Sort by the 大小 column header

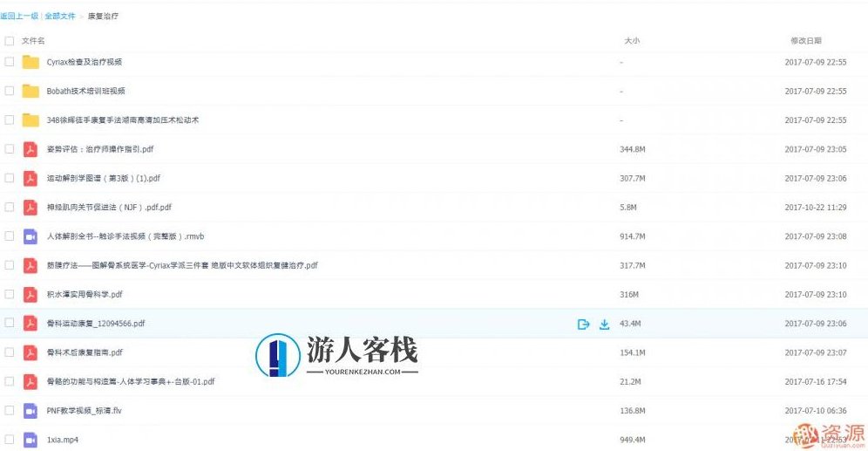(632, 41)
